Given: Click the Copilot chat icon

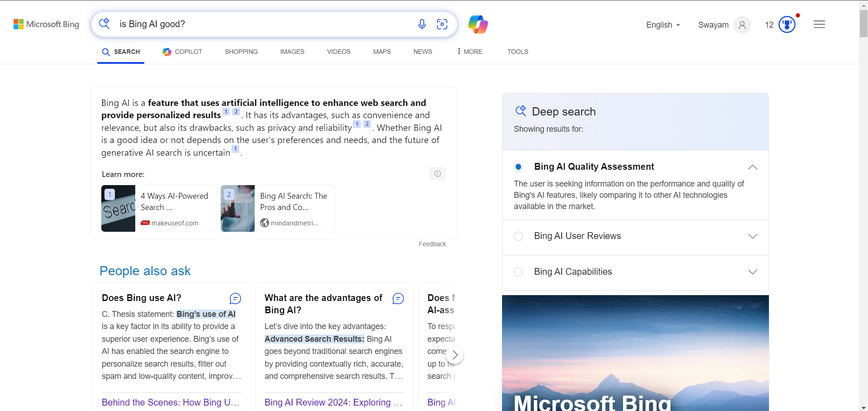Looking at the screenshot, I should point(477,24).
